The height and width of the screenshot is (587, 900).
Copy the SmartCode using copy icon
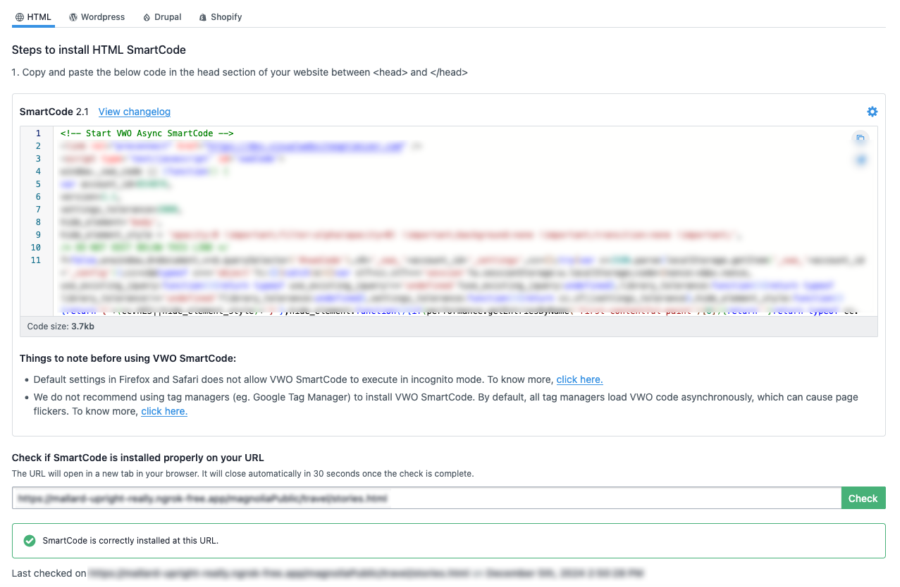point(861,139)
